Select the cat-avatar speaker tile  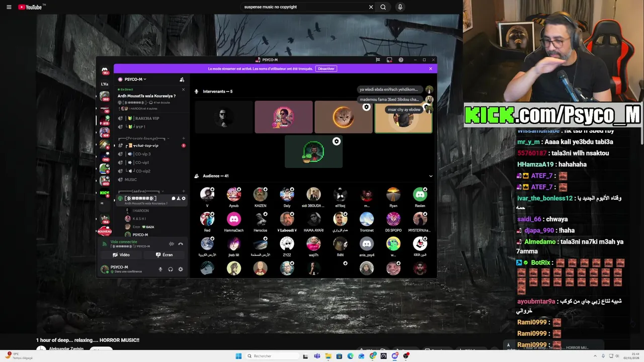pyautogui.click(x=344, y=117)
